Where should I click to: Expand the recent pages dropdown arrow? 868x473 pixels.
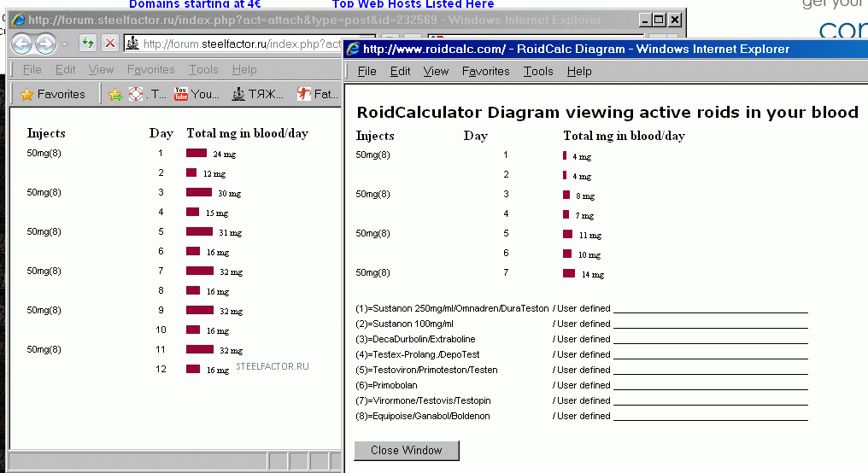coord(64,44)
